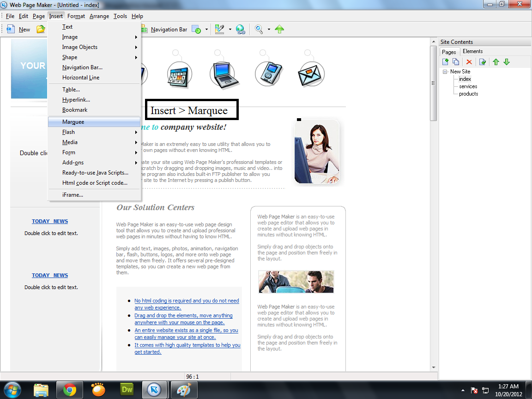
Task: Collapse the New Site tree node
Action: click(445, 72)
